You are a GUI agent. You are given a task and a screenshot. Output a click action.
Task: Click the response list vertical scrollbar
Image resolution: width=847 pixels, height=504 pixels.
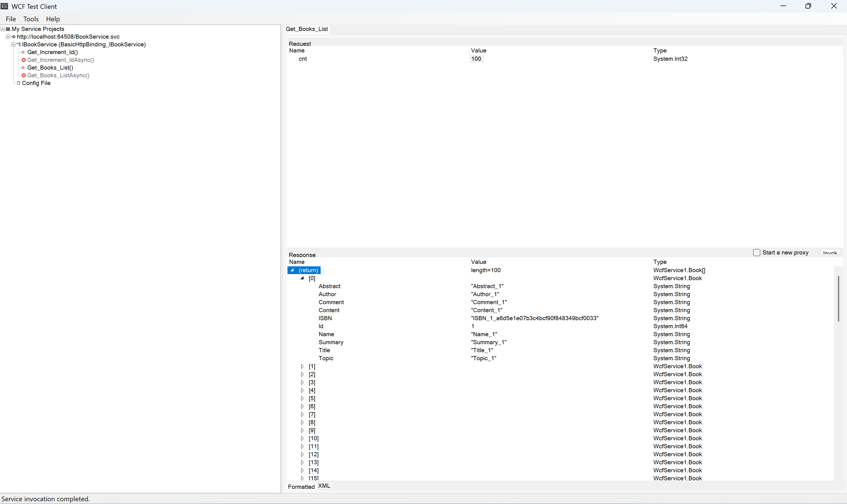[x=838, y=374]
